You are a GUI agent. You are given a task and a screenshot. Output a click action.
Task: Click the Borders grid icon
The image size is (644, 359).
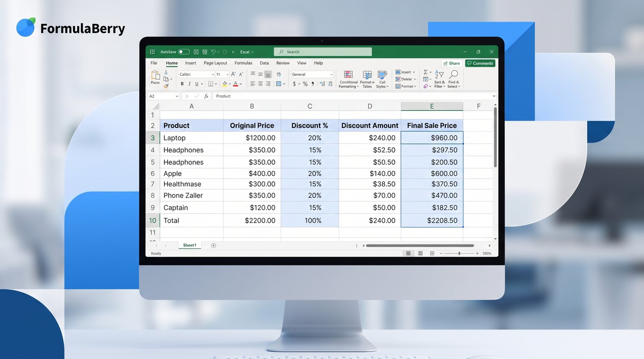(211, 84)
